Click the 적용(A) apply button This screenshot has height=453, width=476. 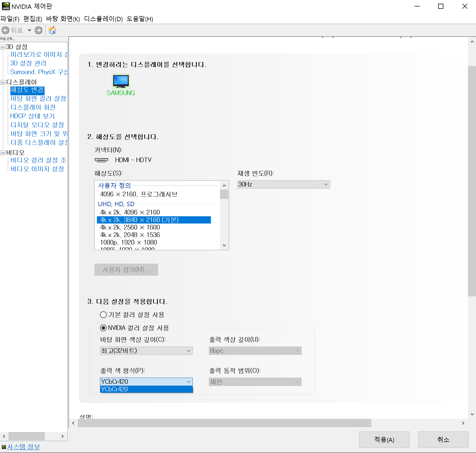384,440
